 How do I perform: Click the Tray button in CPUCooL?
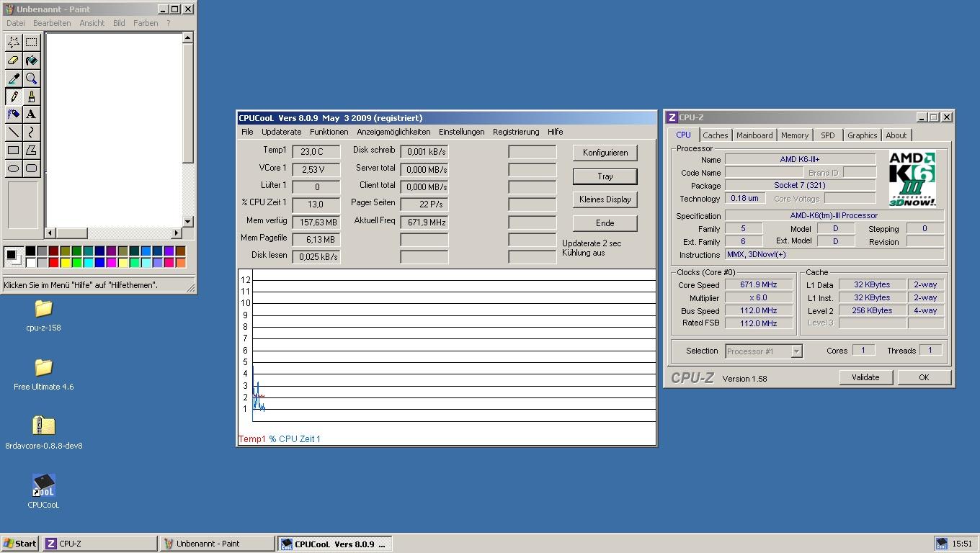(x=605, y=176)
